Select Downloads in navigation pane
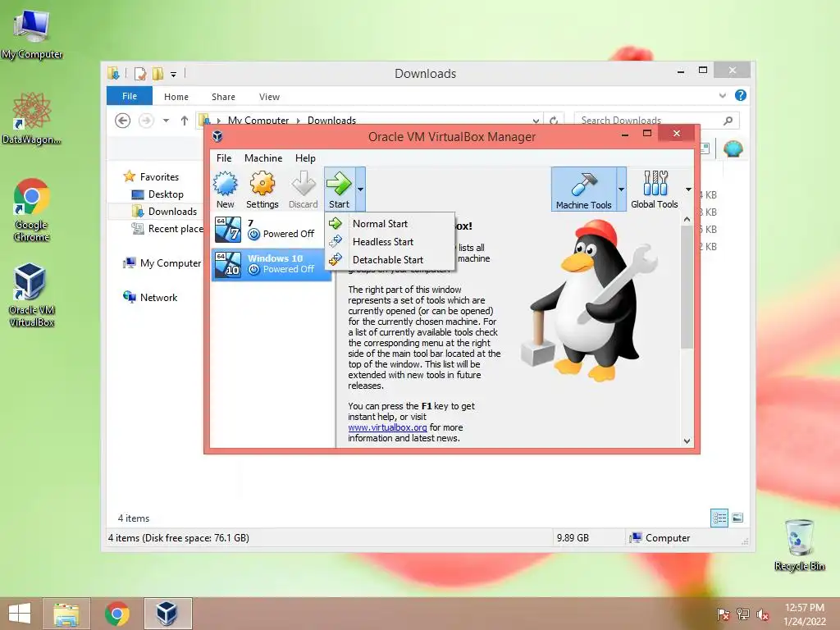The height and width of the screenshot is (630, 840). pos(172,211)
